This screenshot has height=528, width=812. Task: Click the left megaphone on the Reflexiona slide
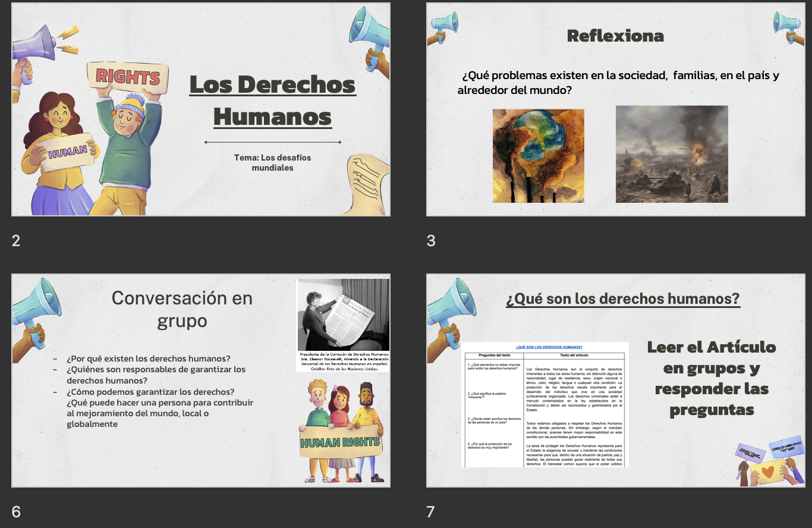click(x=443, y=27)
